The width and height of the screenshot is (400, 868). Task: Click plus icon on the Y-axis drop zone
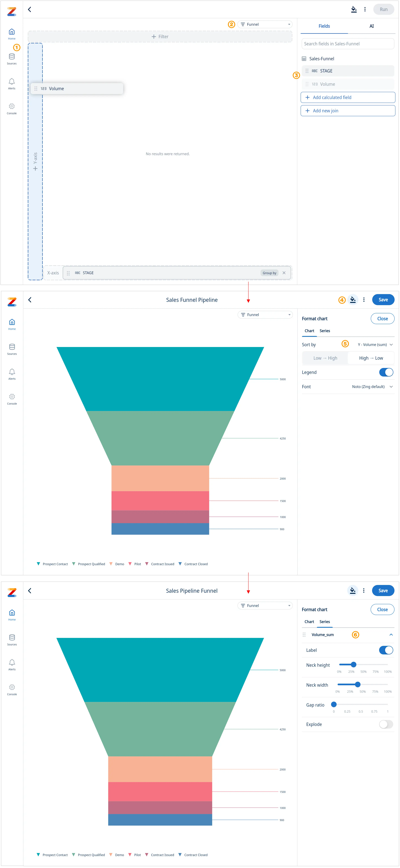coord(35,168)
